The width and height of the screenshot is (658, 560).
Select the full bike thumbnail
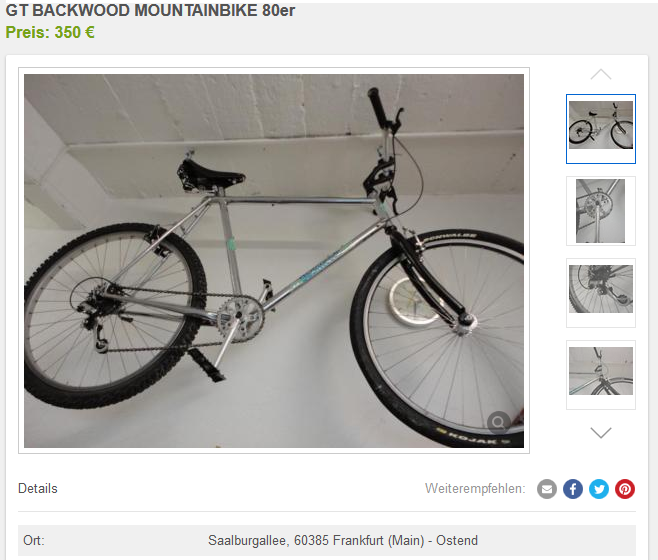(601, 128)
